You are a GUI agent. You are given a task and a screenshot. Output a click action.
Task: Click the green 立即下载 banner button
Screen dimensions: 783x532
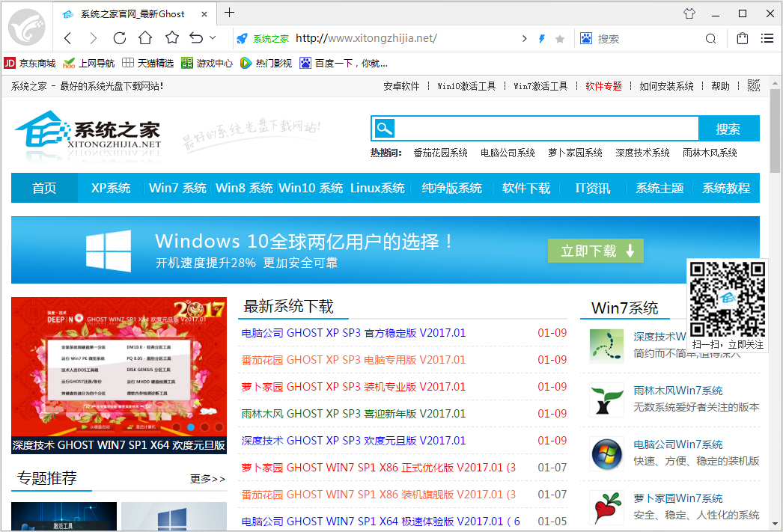coord(595,251)
